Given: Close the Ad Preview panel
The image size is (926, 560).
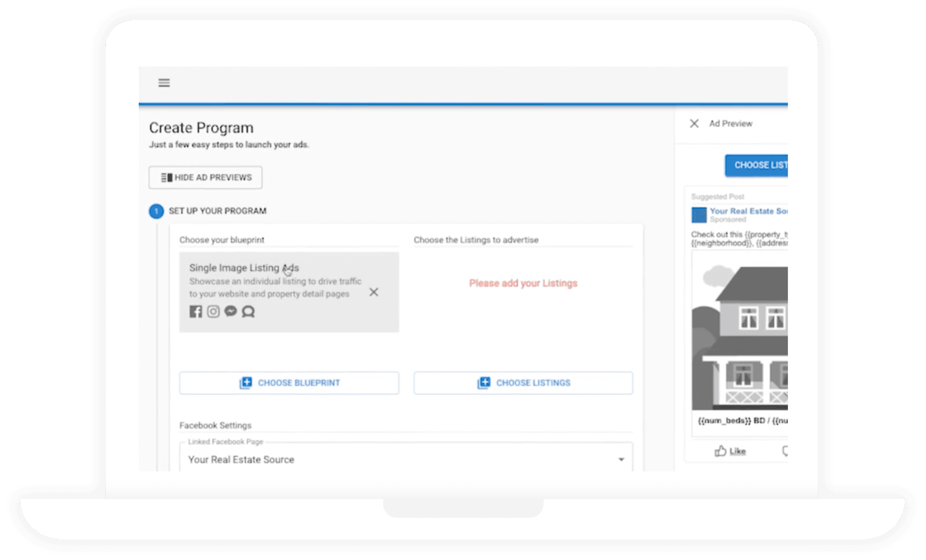Looking at the screenshot, I should [x=694, y=123].
